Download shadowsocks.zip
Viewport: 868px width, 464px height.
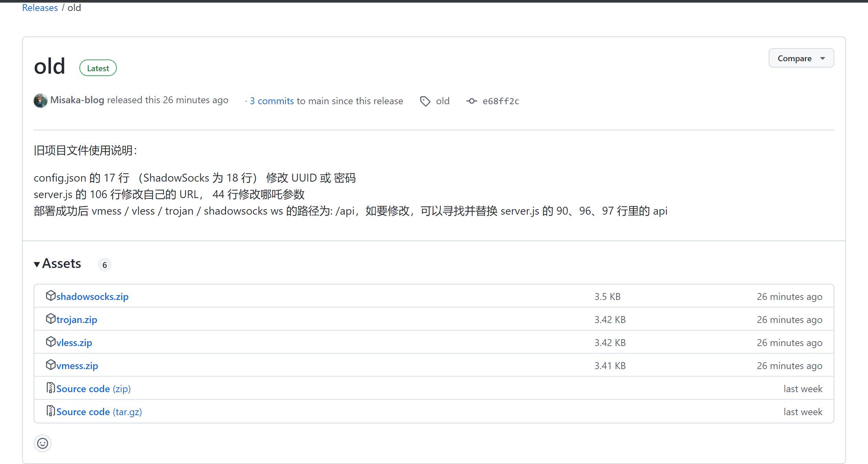point(92,296)
